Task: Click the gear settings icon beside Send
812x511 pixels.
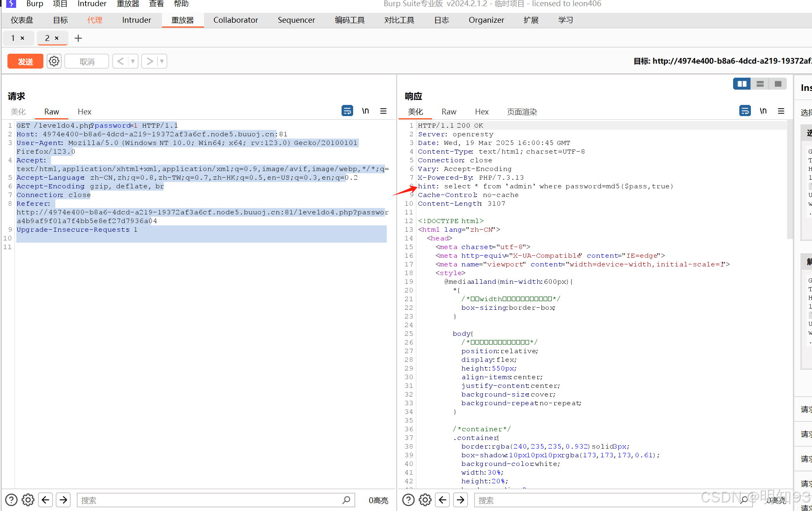Action: [x=54, y=61]
